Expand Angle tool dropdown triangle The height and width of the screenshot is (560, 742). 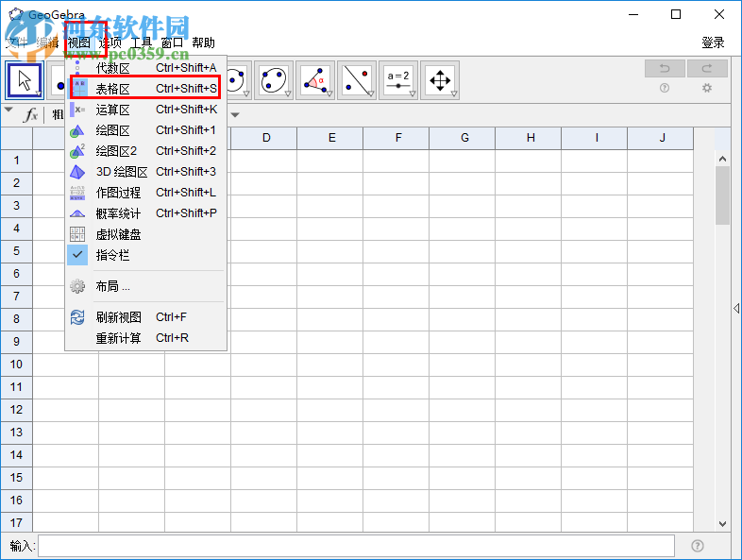coord(329,93)
